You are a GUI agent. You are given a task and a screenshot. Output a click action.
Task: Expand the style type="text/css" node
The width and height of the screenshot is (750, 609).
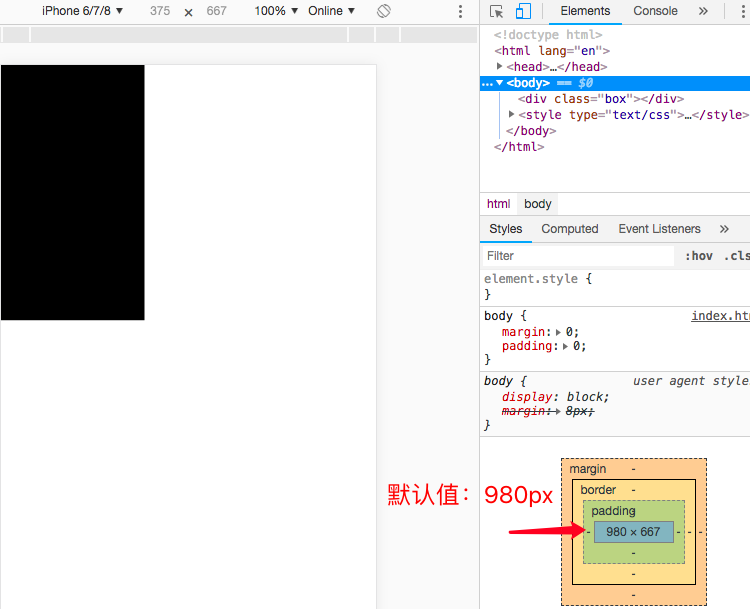[511, 114]
